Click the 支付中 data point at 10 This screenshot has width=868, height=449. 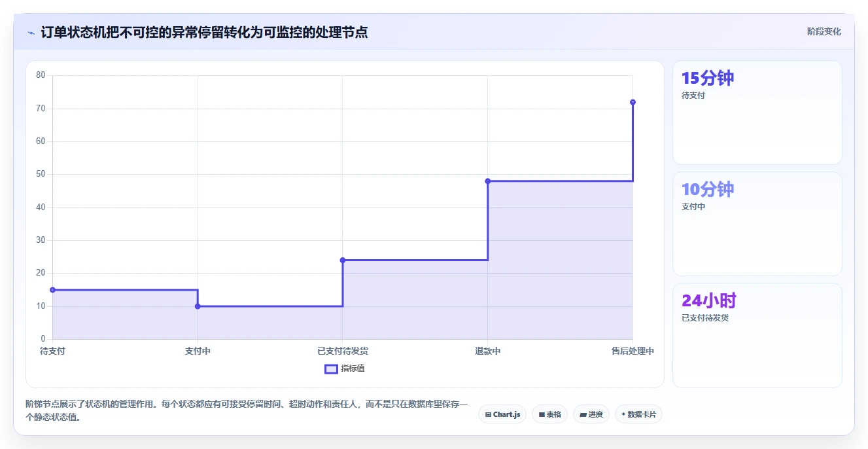[198, 306]
